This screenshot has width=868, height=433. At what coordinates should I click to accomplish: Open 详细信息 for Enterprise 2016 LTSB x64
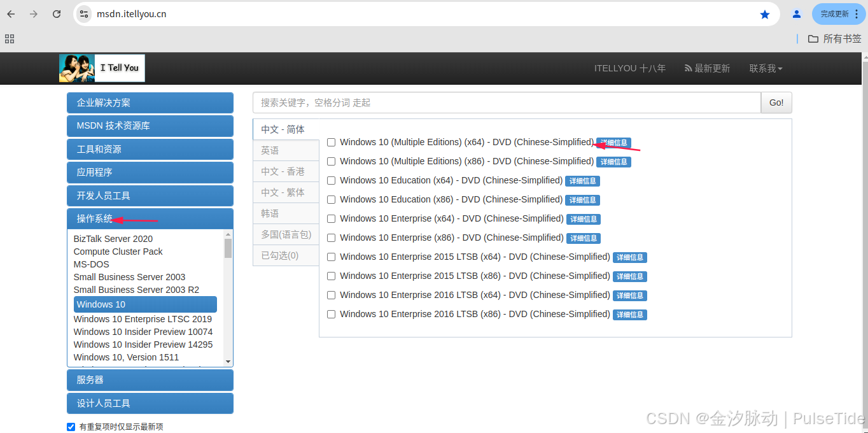[x=630, y=296]
